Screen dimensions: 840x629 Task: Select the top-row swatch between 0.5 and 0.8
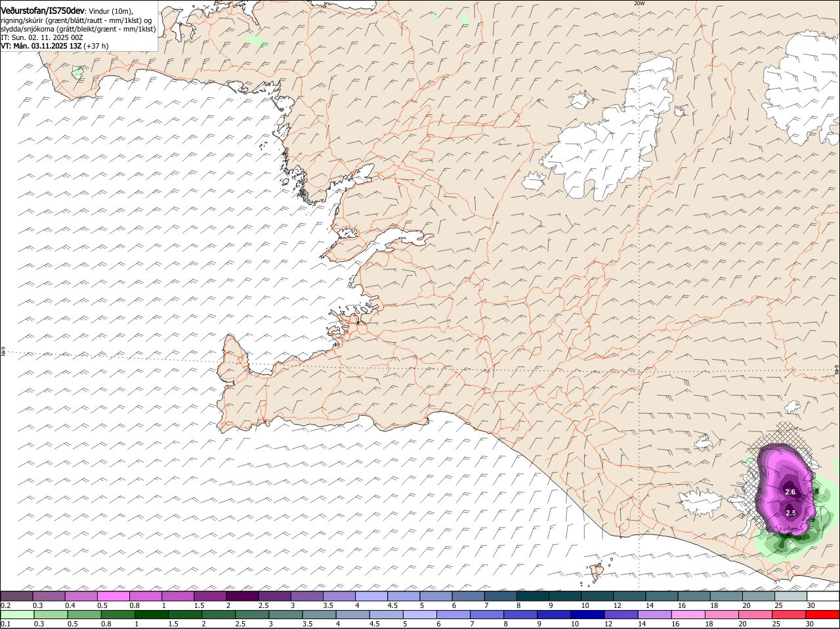pos(114,596)
